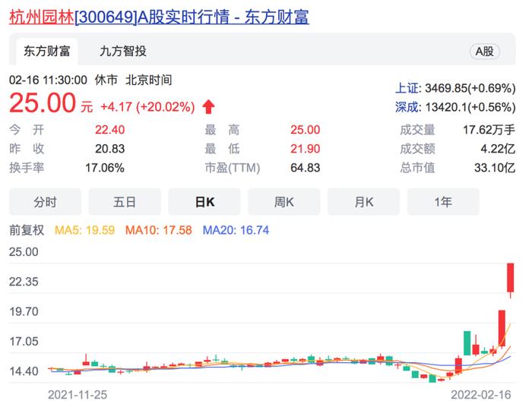Select the 分时 chart tab
This screenshot has width=532, height=407.
tap(45, 202)
